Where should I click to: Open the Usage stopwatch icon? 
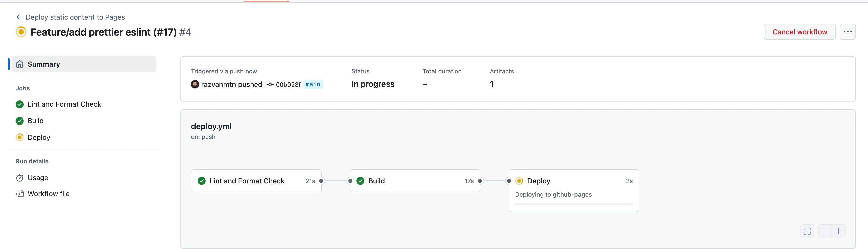20,178
